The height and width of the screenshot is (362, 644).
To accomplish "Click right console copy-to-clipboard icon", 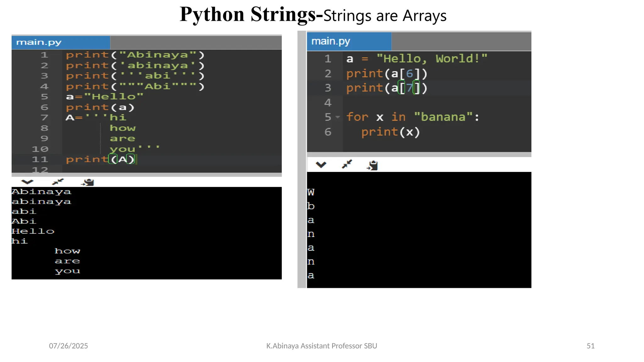I will pos(373,165).
